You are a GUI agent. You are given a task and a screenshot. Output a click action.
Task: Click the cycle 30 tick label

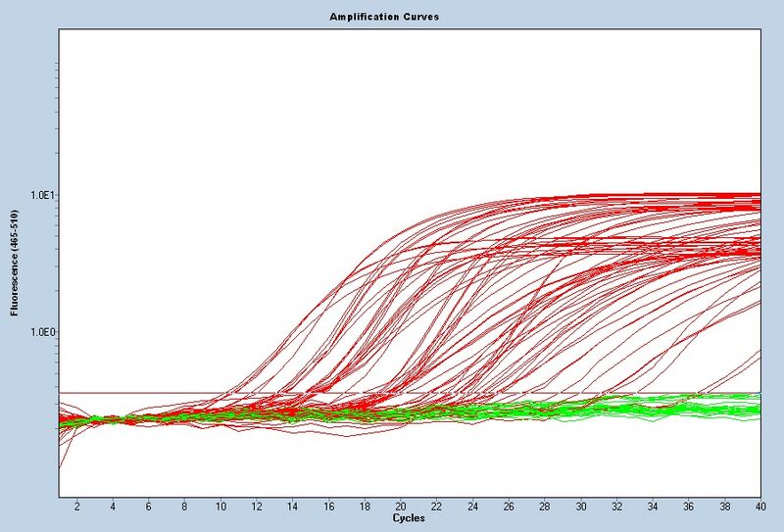coord(580,508)
